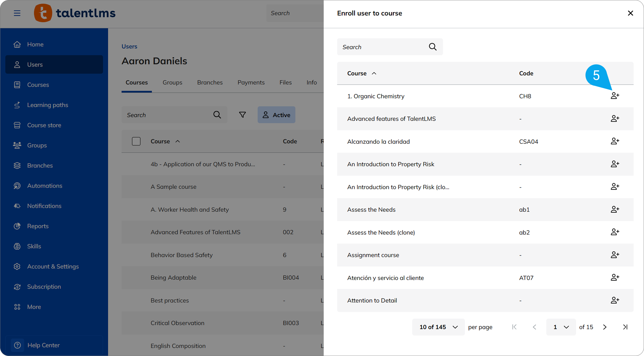The width and height of the screenshot is (644, 356).
Task: Click the CSA04 code cell
Action: point(528,141)
